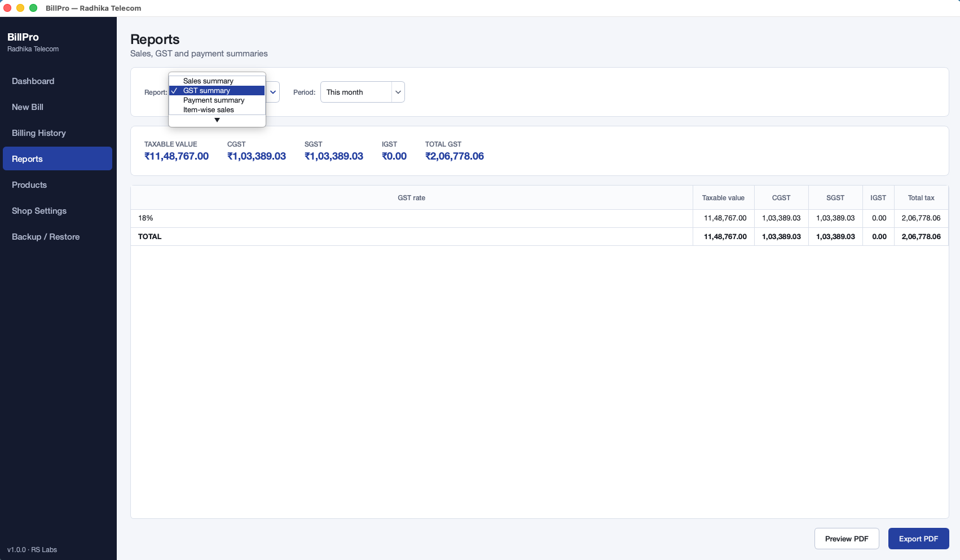Open the Dashboard page
Image resolution: width=960 pixels, height=560 pixels.
point(58,81)
